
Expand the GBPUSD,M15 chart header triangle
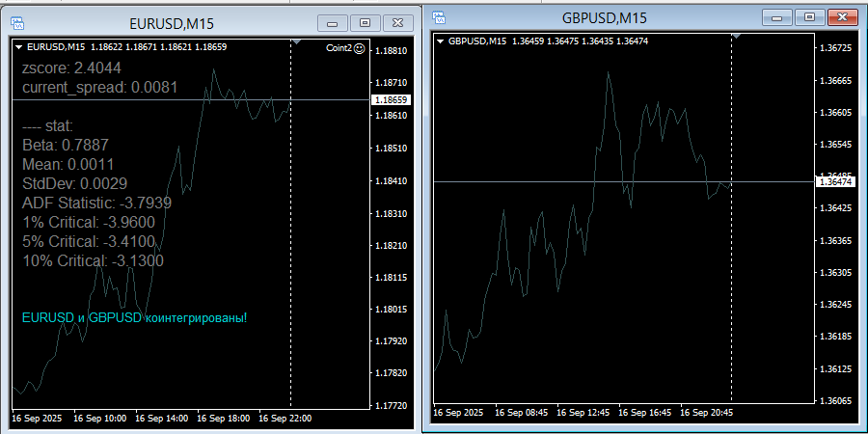[441, 41]
